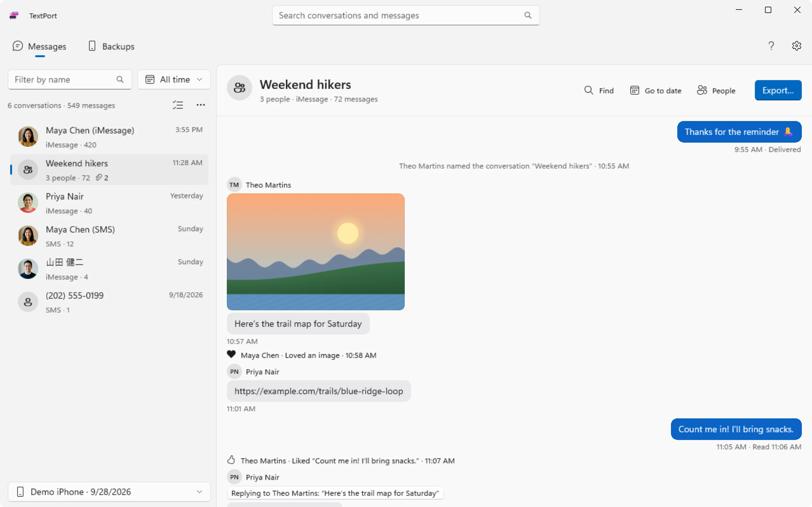Viewport: 812px width, 507px height.
Task: Click the heart reaction icon by Maya Chen
Action: (231, 355)
